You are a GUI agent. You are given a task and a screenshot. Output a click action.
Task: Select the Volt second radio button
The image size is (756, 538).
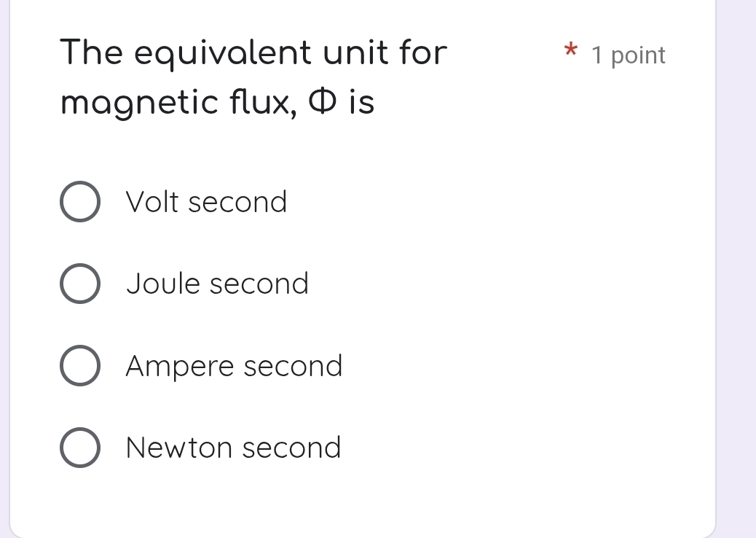point(80,202)
